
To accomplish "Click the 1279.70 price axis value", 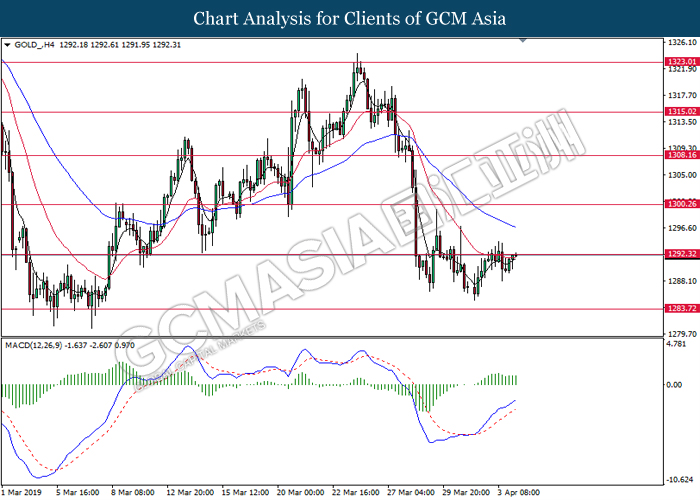I will click(682, 334).
